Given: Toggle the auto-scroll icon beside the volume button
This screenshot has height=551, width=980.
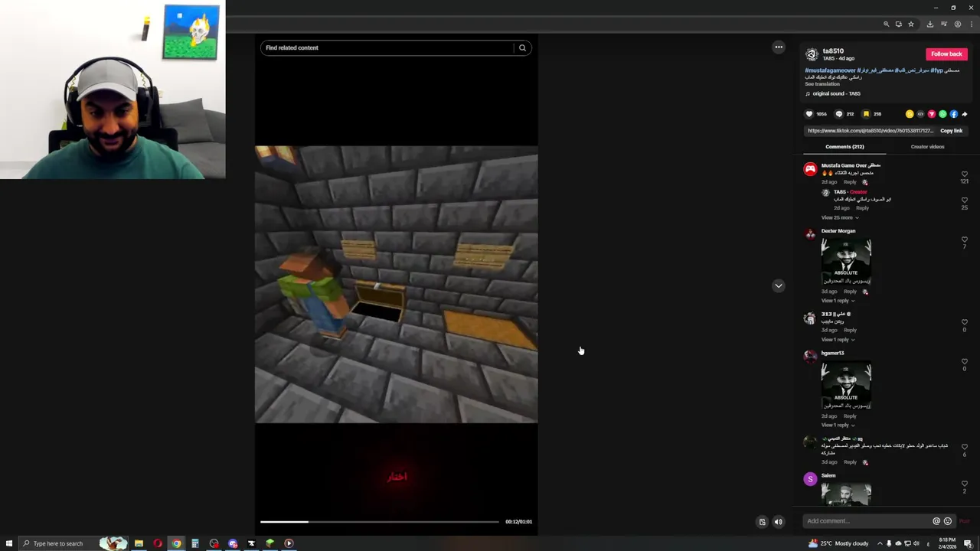Looking at the screenshot, I should coord(762,522).
